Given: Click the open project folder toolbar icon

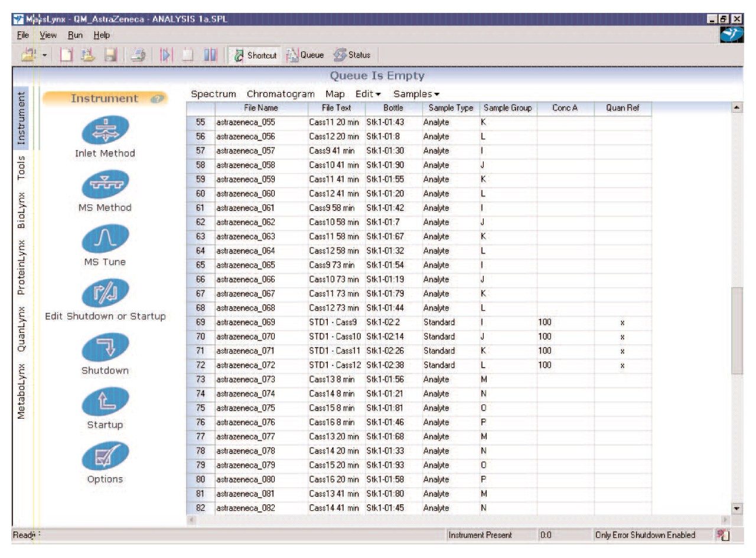Looking at the screenshot, I should [28, 55].
